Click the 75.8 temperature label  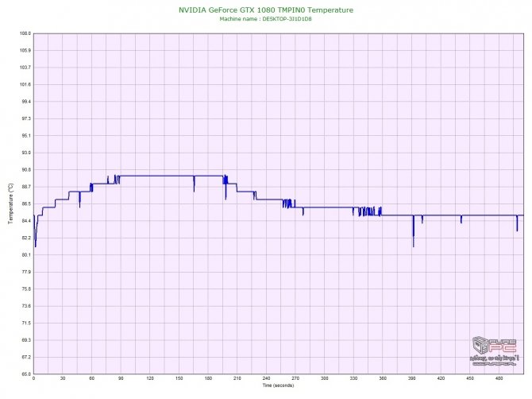[x=25, y=289]
